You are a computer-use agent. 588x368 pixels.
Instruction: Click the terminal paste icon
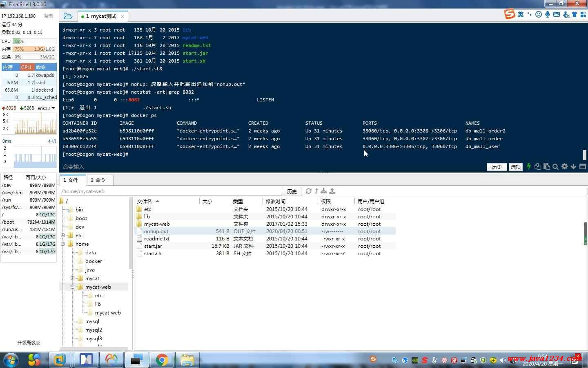pos(547,166)
